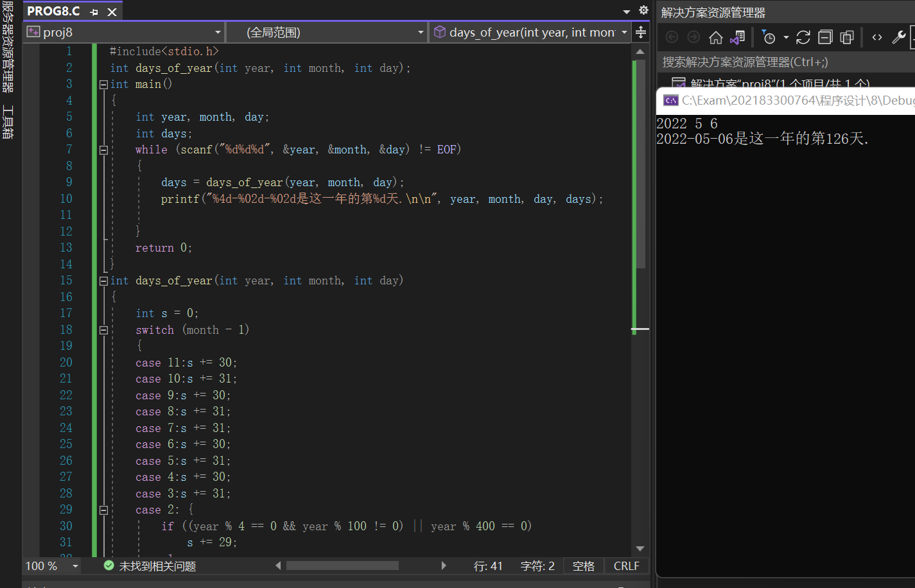Click the editor horizontal scrollbar thumb

(342, 566)
